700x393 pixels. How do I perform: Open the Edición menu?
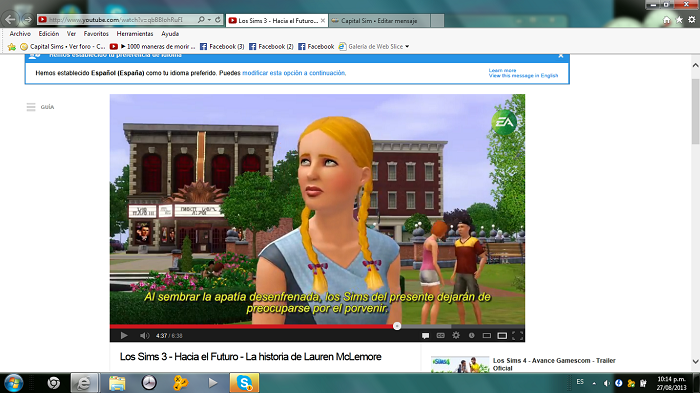tap(49, 33)
